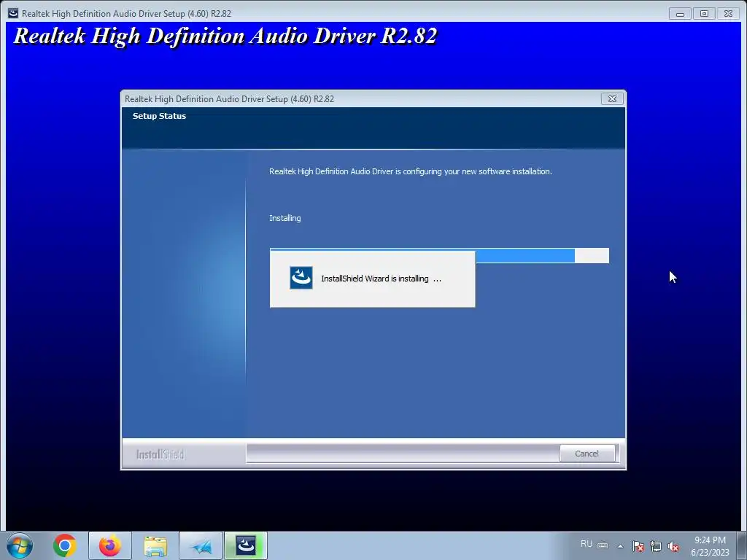Viewport: 747px width, 560px height.
Task: Click the "InstallShield Wizard is installing" message
Action: coord(381,279)
